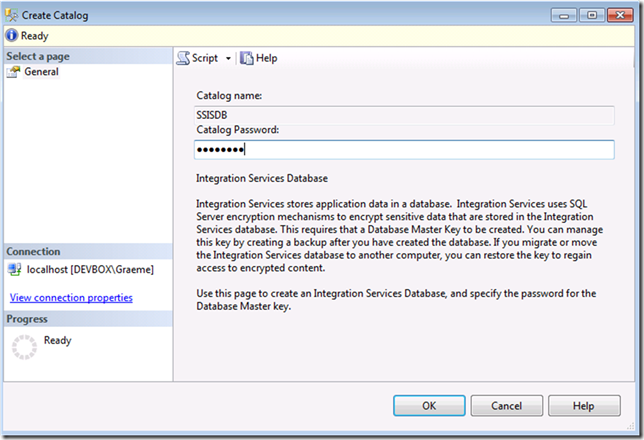Click the Integration Services Database heading
Viewport: 644px width, 440px height.
coord(262,178)
